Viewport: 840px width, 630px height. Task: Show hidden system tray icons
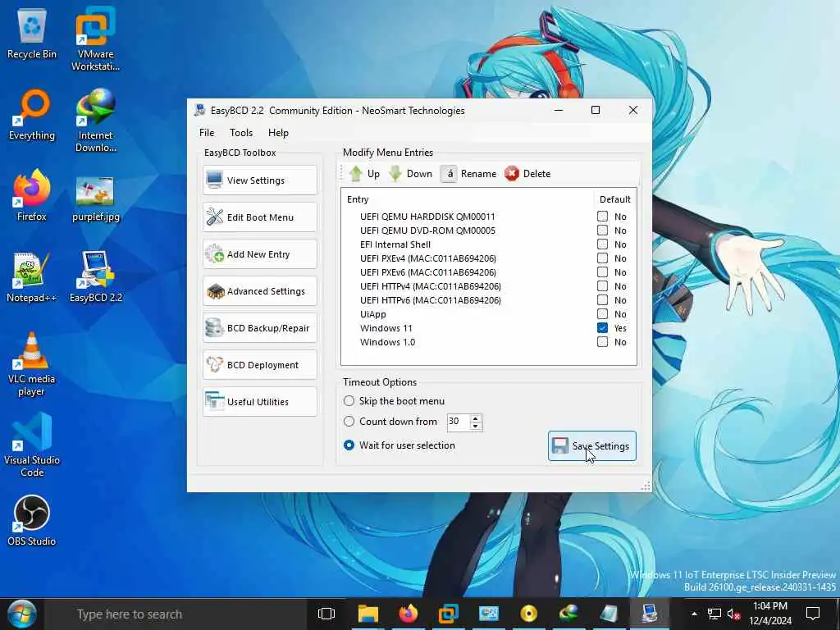694,614
